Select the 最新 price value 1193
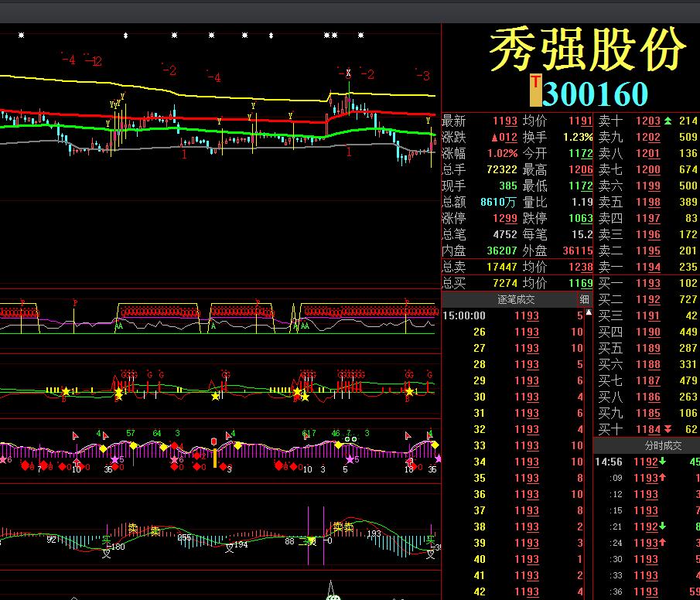The width and height of the screenshot is (700, 600). [x=505, y=121]
